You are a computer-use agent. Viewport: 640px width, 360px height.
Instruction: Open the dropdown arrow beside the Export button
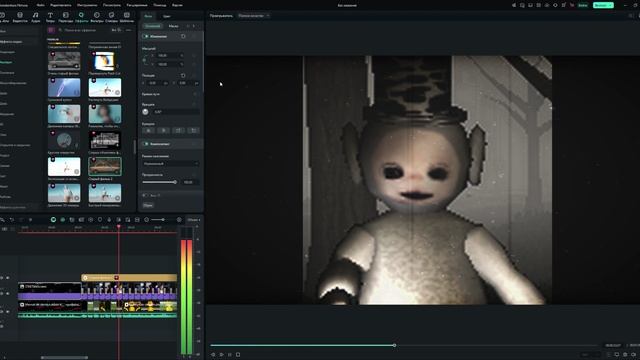point(611,5)
